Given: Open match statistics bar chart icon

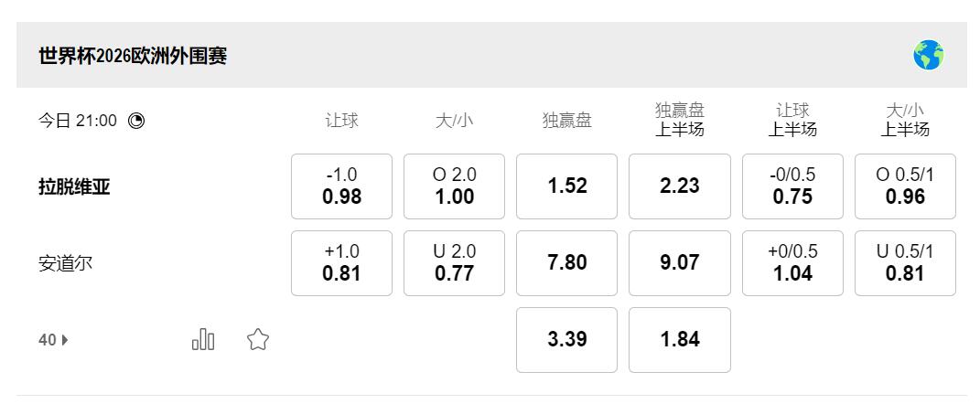Looking at the screenshot, I should coord(203,340).
